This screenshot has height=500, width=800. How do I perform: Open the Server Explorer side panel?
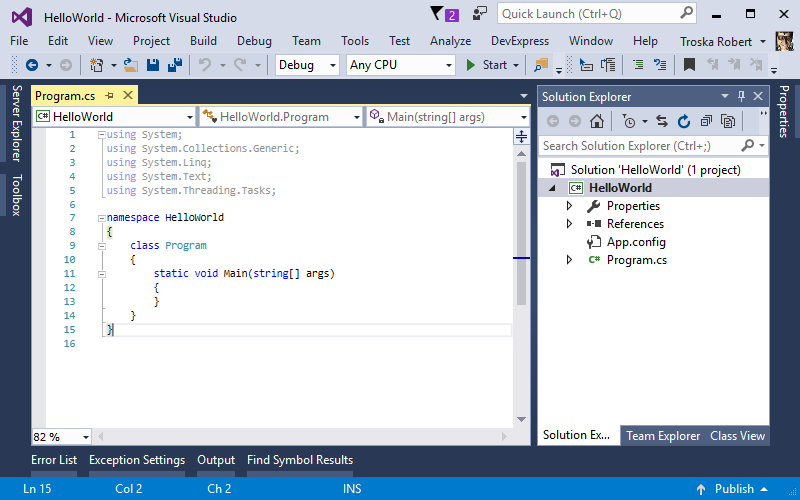[x=17, y=123]
